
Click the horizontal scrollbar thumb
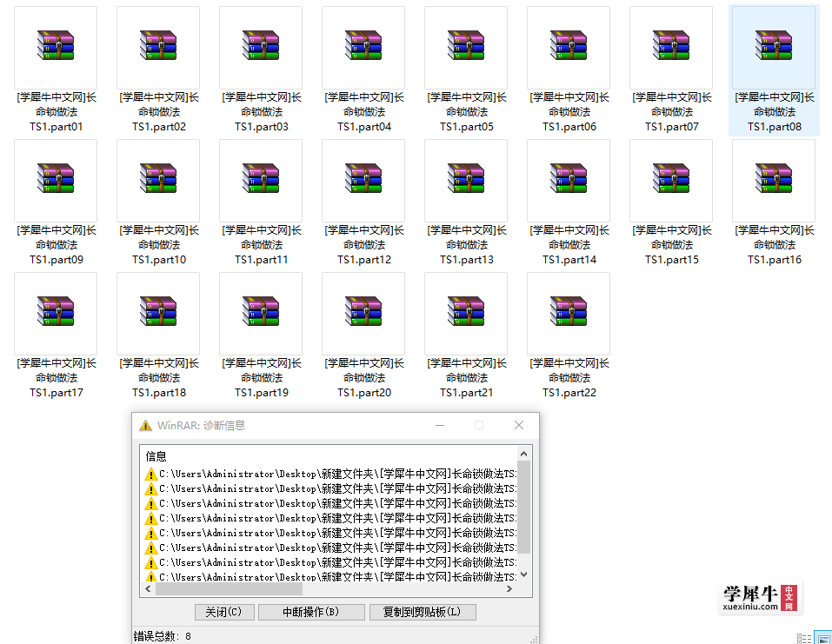(229, 589)
